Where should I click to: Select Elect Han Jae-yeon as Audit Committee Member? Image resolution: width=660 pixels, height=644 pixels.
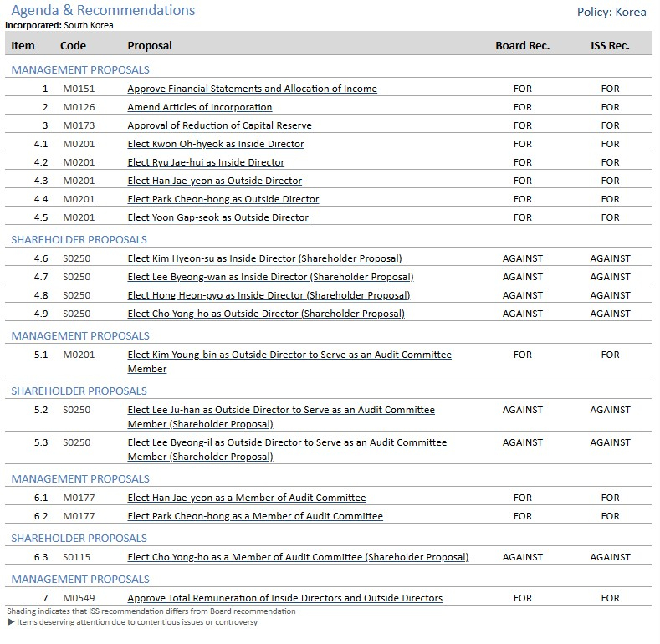pyautogui.click(x=247, y=498)
